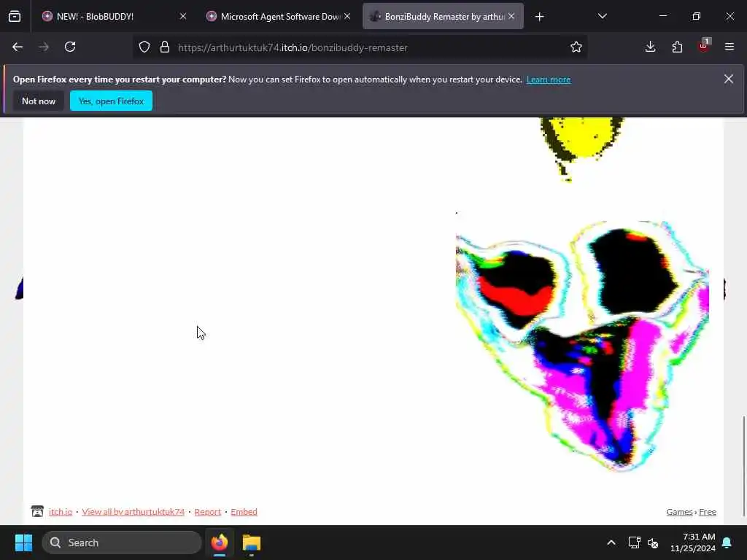Viewport: 747px width, 560px height.
Task: Open the Learn more link
Action: (x=549, y=79)
